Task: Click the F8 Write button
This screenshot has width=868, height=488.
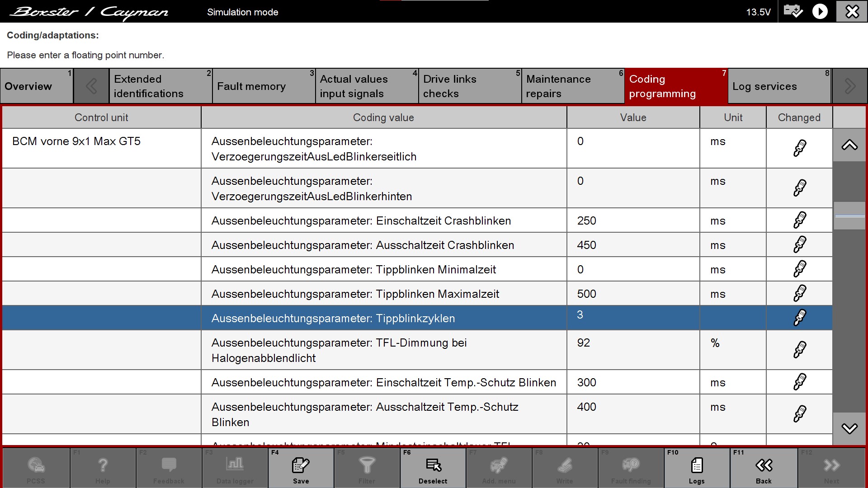Action: point(565,468)
